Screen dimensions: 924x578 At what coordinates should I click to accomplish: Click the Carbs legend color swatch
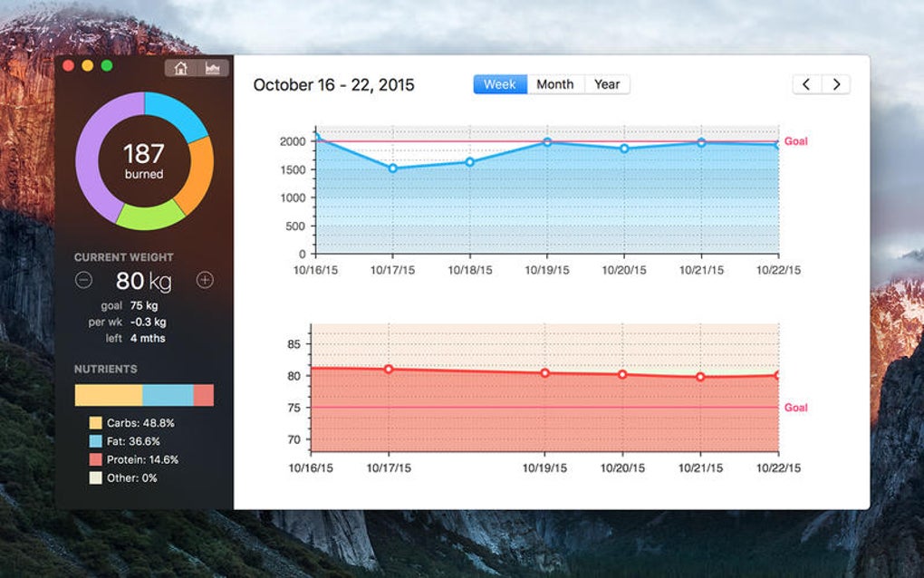[95, 423]
